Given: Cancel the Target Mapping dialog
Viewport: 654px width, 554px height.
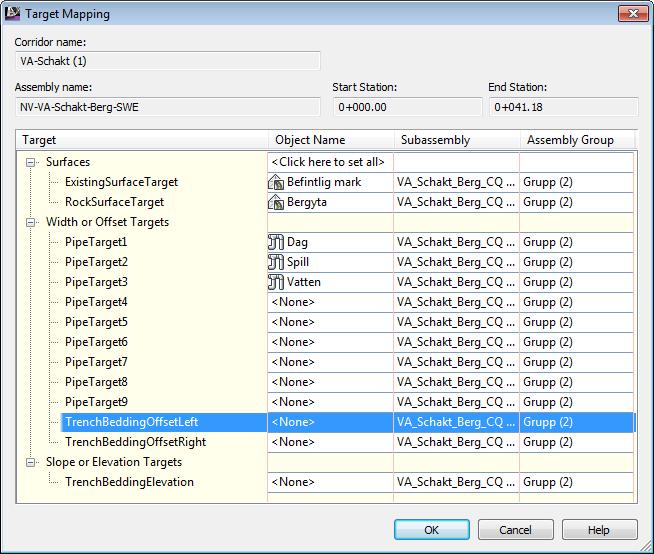Looking at the screenshot, I should 516,530.
